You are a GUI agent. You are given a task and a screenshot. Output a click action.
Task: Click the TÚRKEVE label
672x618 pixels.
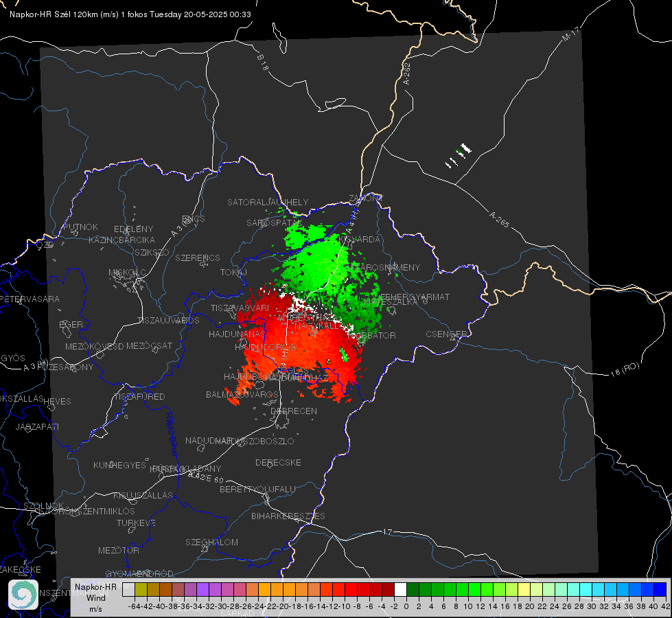137,523
